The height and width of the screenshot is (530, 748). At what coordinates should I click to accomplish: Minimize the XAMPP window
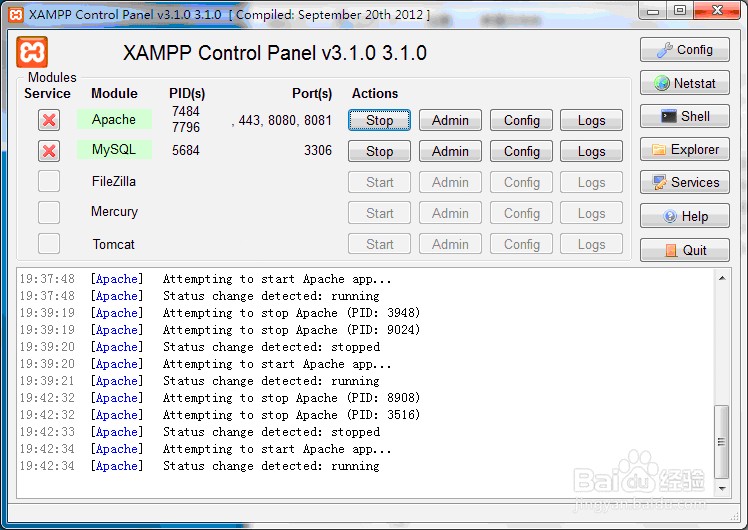(653, 11)
